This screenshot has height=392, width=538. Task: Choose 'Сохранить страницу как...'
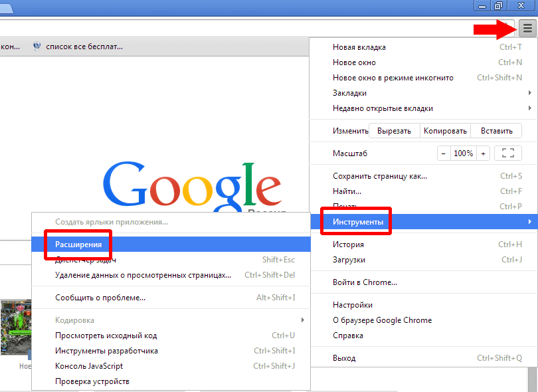click(x=424, y=176)
